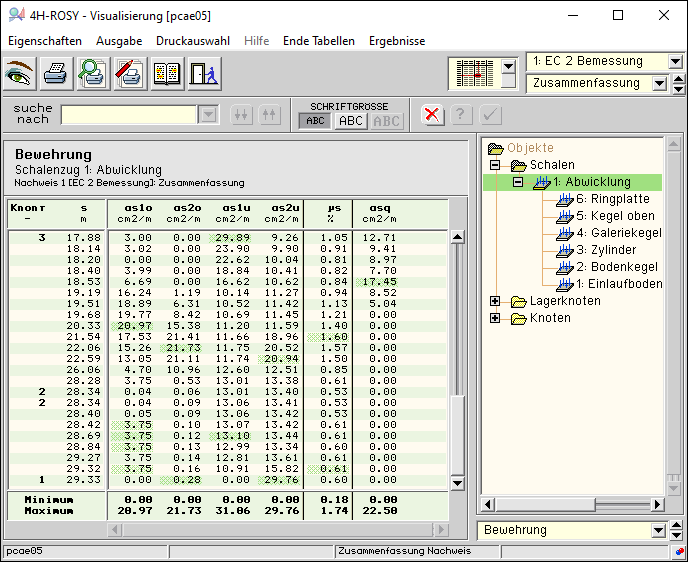Select the small ABC font size

tap(316, 121)
